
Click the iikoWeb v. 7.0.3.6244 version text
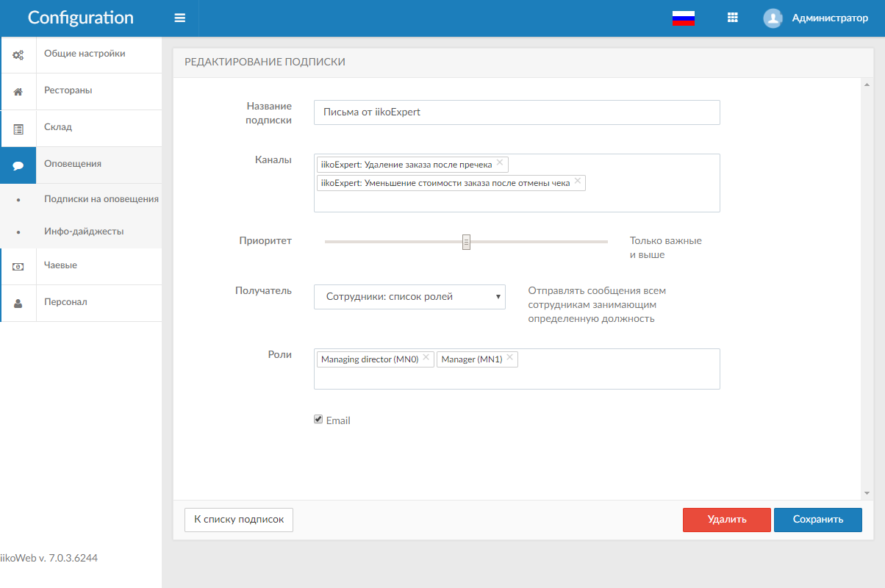pos(49,558)
